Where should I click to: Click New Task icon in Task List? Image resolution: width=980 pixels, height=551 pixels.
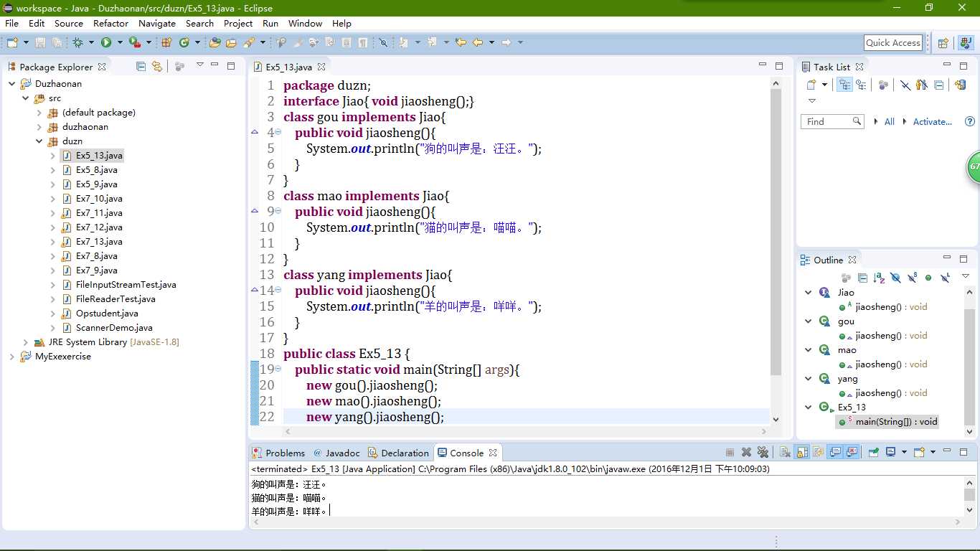[811, 85]
